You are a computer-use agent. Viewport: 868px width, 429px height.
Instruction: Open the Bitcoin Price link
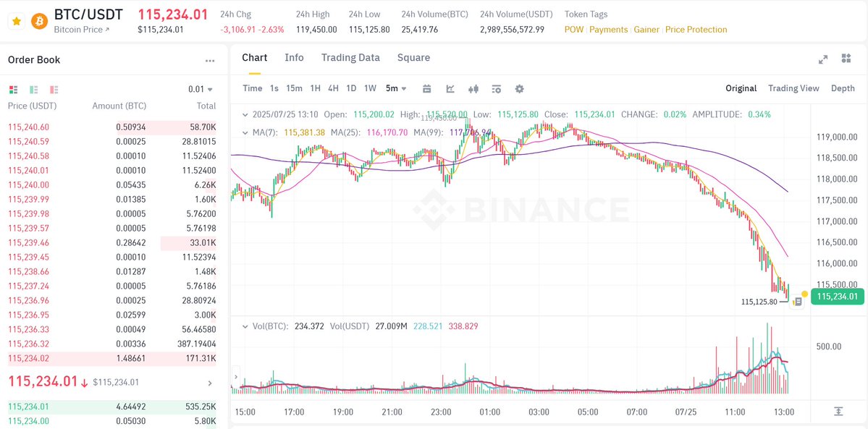coord(81,30)
